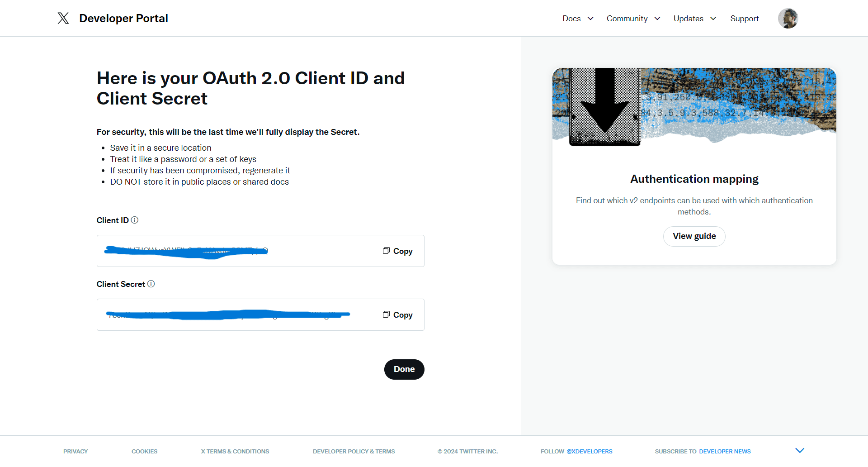The image size is (868, 467).
Task: Open X Terms & Conditions link
Action: click(235, 452)
